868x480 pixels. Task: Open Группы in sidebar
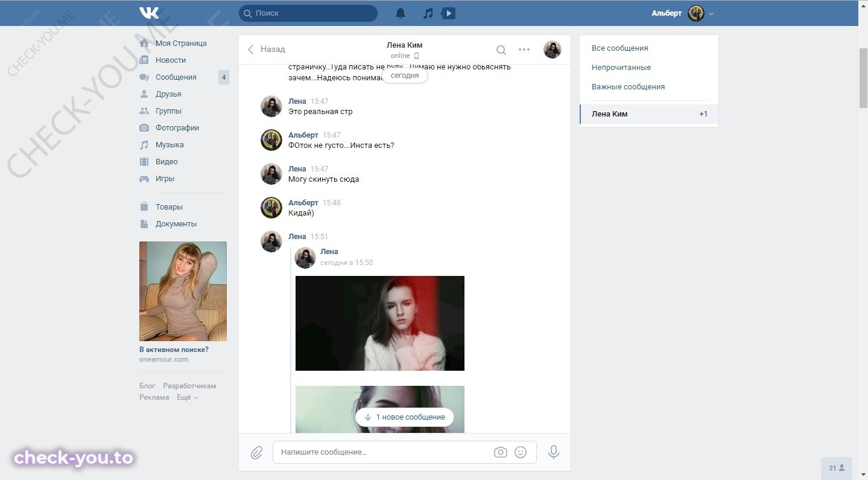pyautogui.click(x=168, y=111)
